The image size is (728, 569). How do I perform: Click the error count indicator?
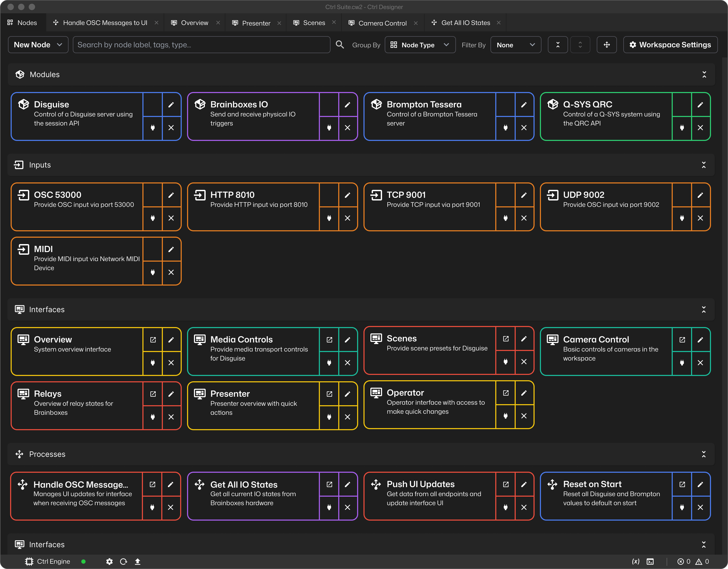(684, 562)
